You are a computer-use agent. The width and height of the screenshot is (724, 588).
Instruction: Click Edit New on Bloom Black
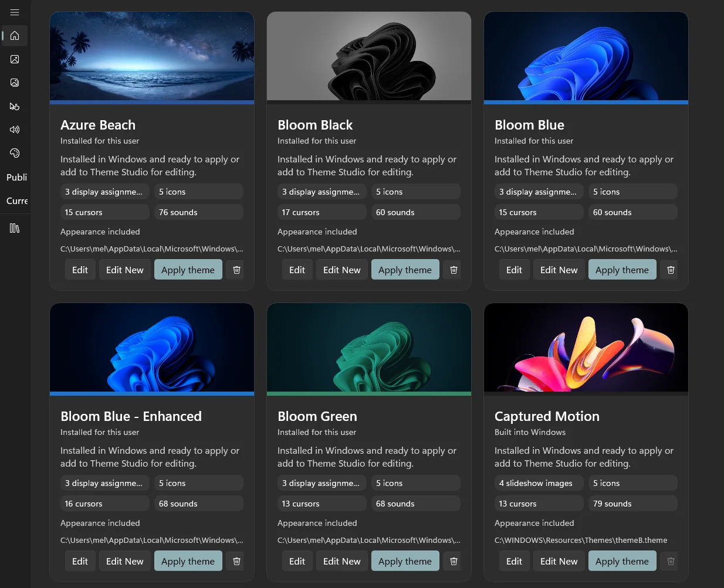(341, 270)
